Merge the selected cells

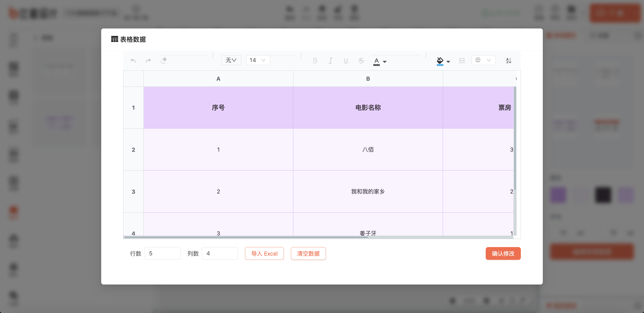462,61
